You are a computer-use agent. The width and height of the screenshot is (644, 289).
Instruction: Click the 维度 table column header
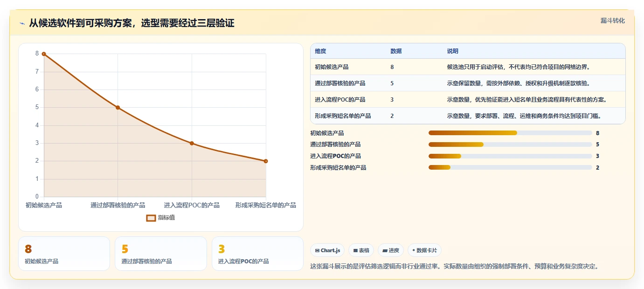320,51
